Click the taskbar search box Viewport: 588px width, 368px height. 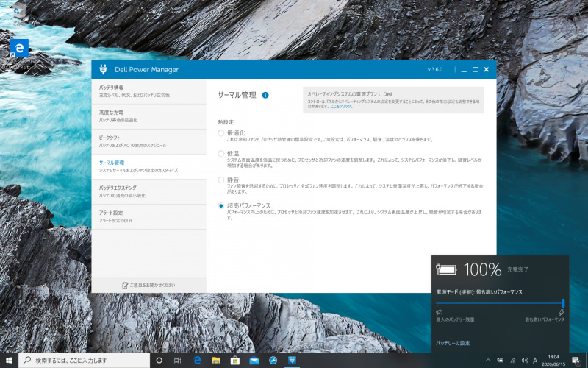(x=84, y=361)
